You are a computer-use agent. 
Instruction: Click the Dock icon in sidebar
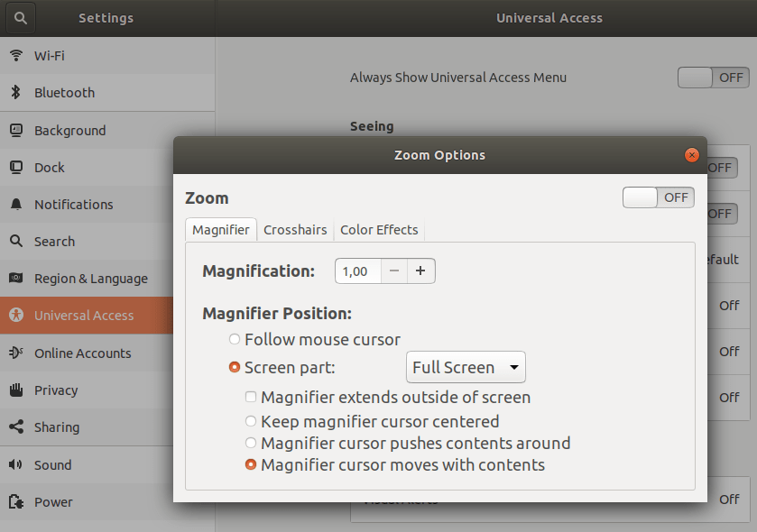pyautogui.click(x=16, y=168)
